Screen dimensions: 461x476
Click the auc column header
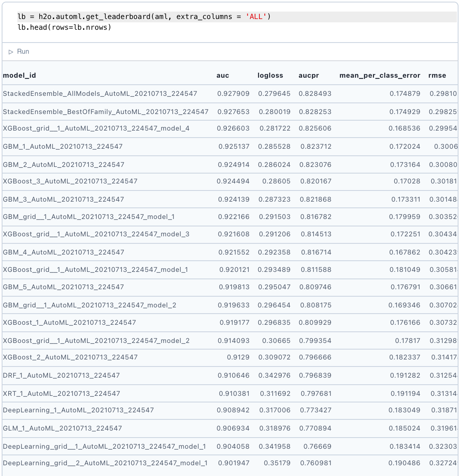(x=223, y=75)
